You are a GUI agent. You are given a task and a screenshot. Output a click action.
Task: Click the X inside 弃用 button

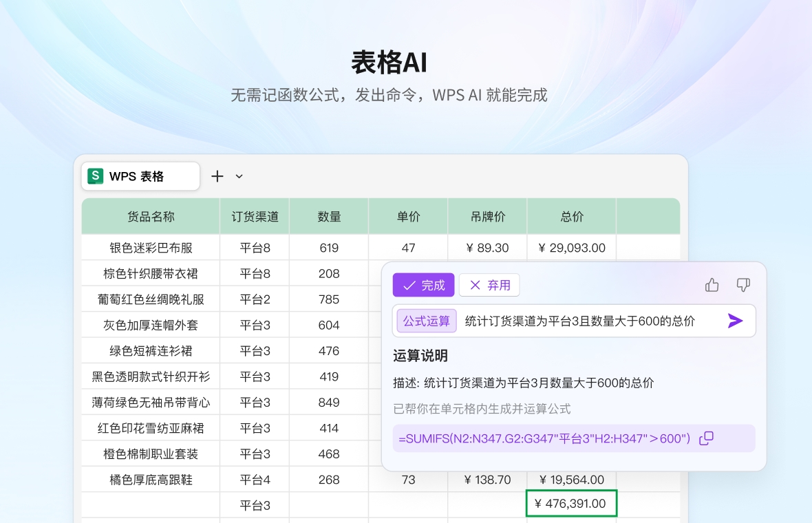pos(476,285)
